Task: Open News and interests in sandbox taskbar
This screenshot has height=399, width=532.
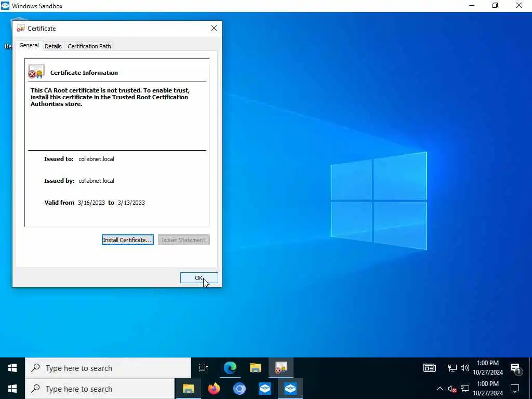Action: (430, 368)
